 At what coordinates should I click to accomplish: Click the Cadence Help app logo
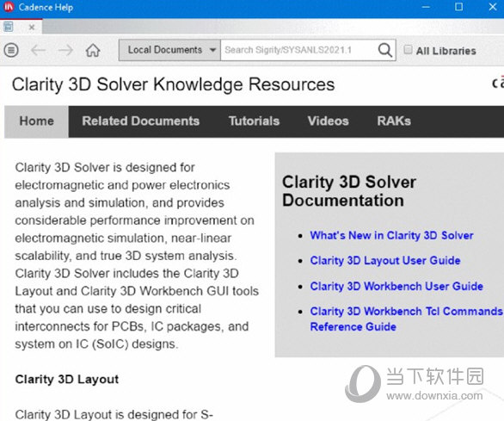click(8, 7)
